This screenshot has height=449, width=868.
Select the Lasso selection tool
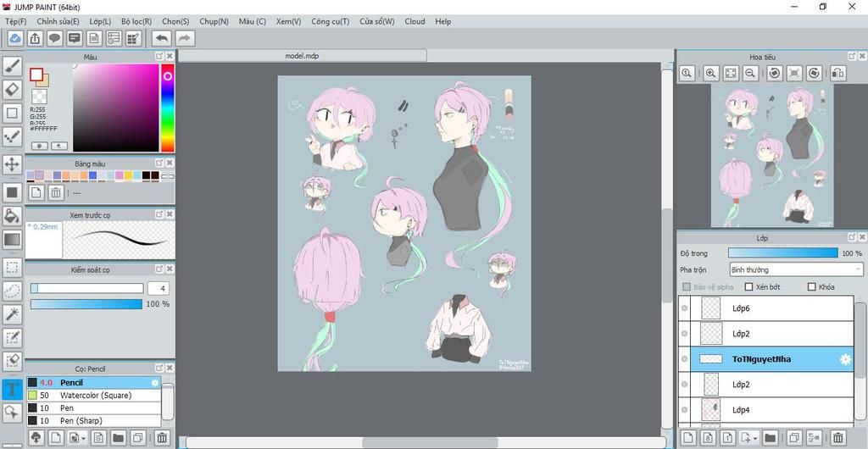click(x=12, y=291)
